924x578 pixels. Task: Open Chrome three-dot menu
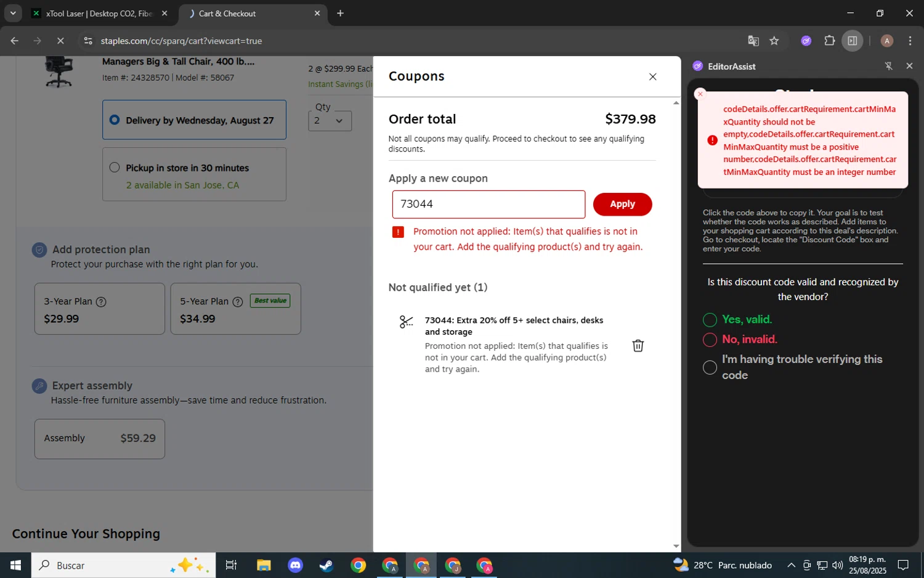(910, 41)
